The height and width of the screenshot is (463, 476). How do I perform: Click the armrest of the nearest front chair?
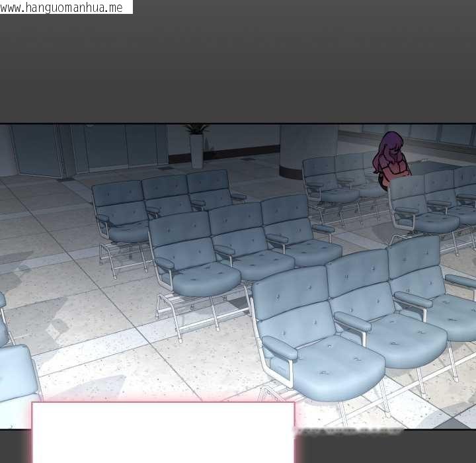[280, 348]
